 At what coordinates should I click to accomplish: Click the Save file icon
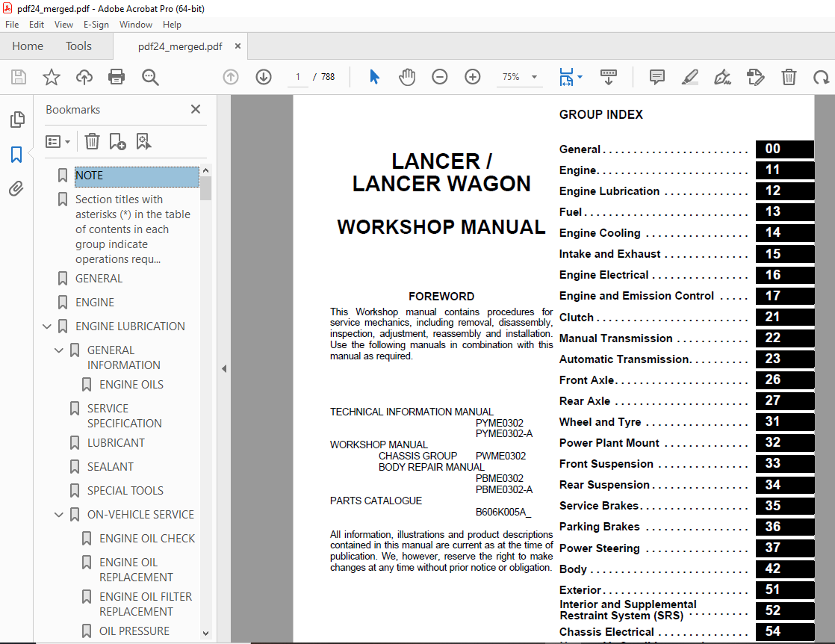pyautogui.click(x=19, y=77)
